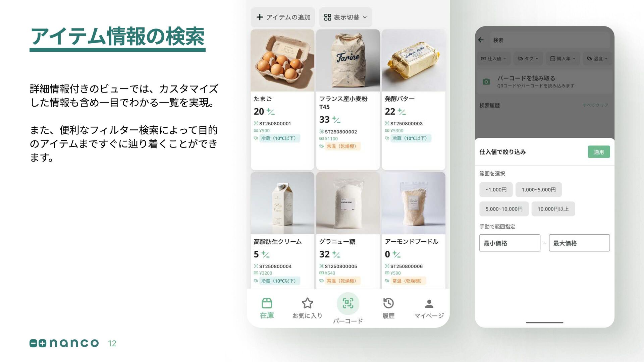Adjust quantity icon next to たまご count 20
This screenshot has width=644, height=362.
271,111
